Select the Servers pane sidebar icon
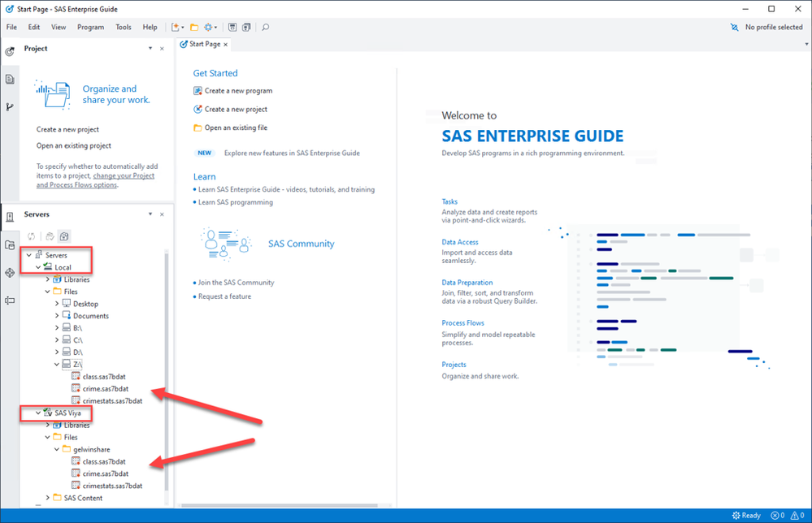This screenshot has height=523, width=812. click(x=10, y=218)
